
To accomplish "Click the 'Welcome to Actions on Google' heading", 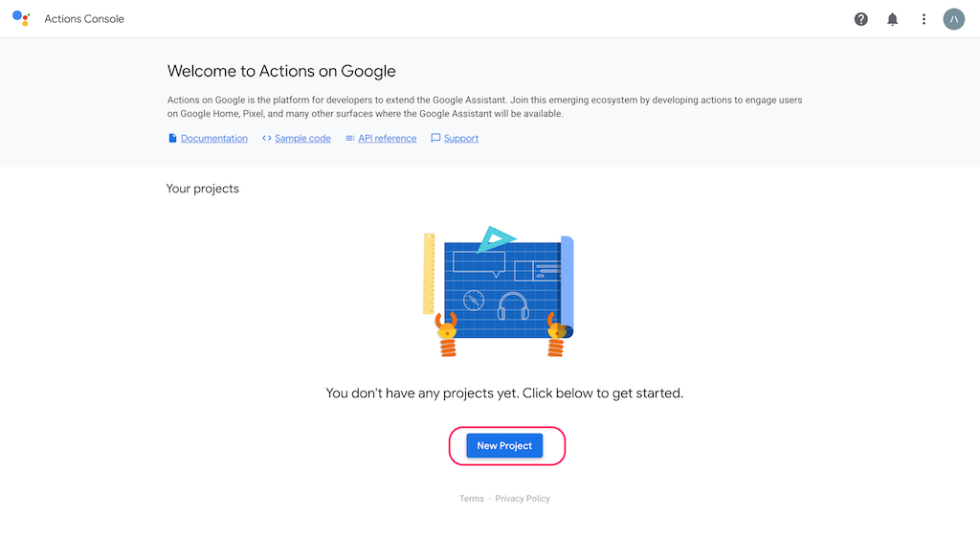I will (x=281, y=71).
